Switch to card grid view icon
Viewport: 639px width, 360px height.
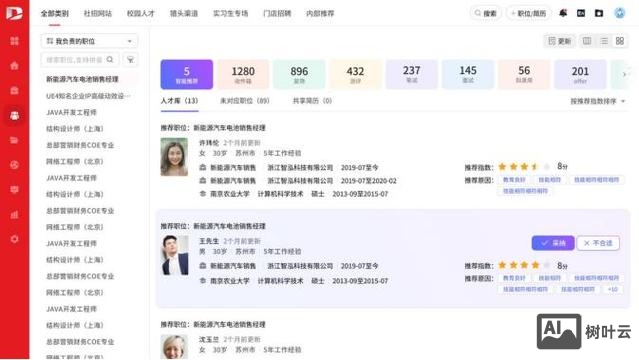pos(620,41)
